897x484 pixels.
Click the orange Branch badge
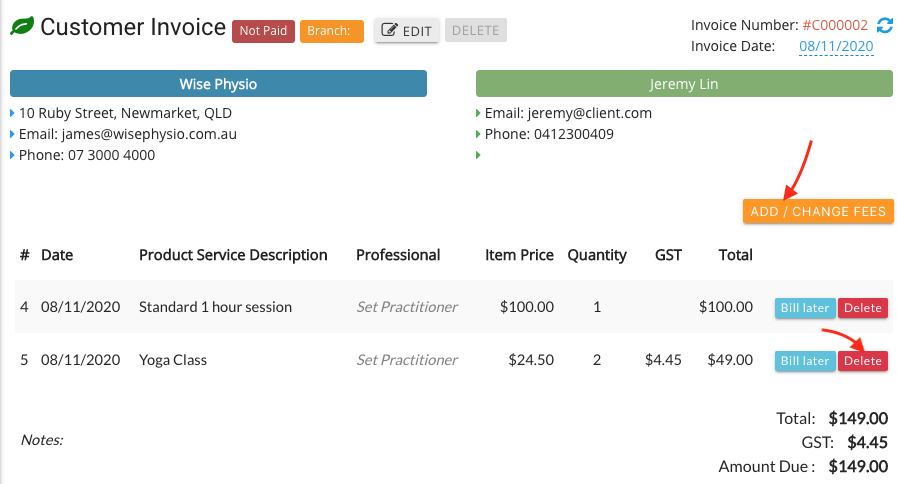pyautogui.click(x=332, y=31)
